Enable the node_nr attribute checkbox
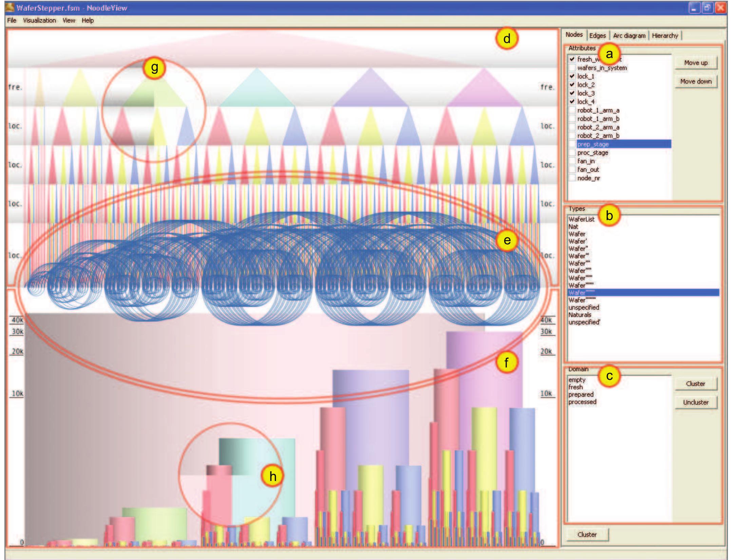The image size is (731, 560). pos(572,178)
